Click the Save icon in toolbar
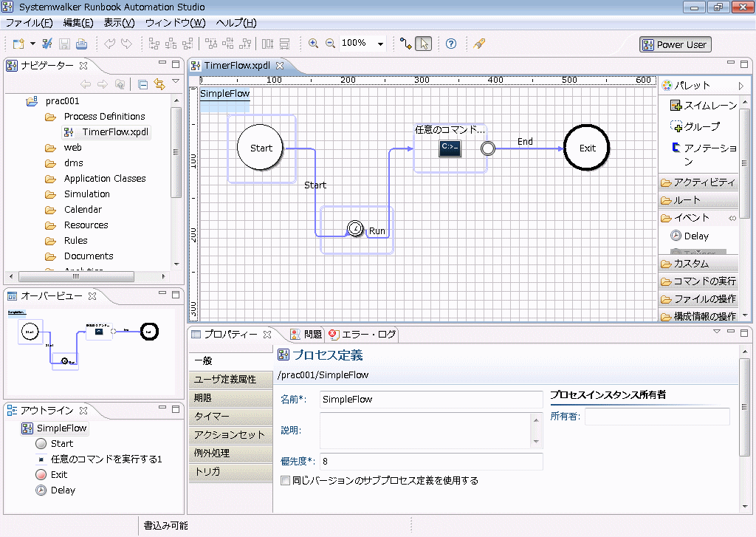The height and width of the screenshot is (537, 756). [x=64, y=44]
